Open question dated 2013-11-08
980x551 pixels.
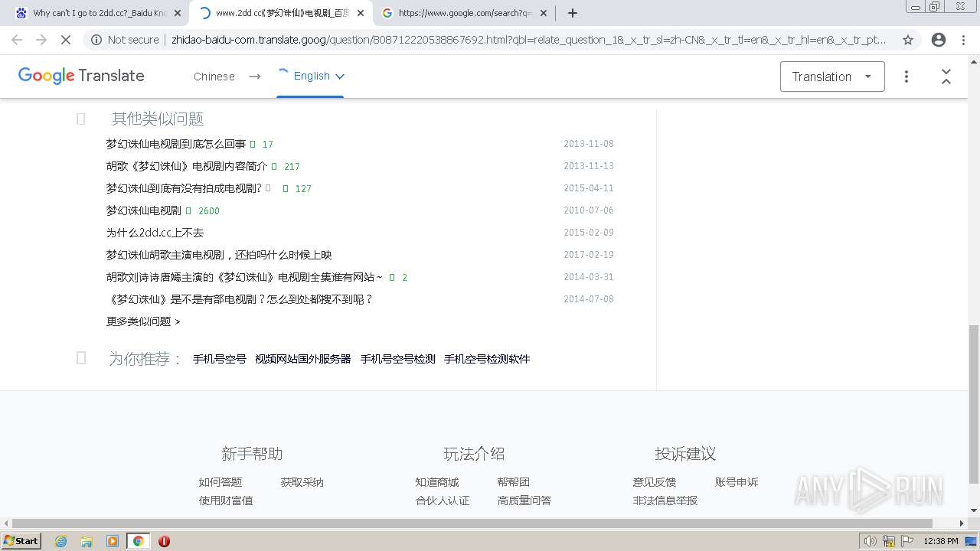[176, 144]
